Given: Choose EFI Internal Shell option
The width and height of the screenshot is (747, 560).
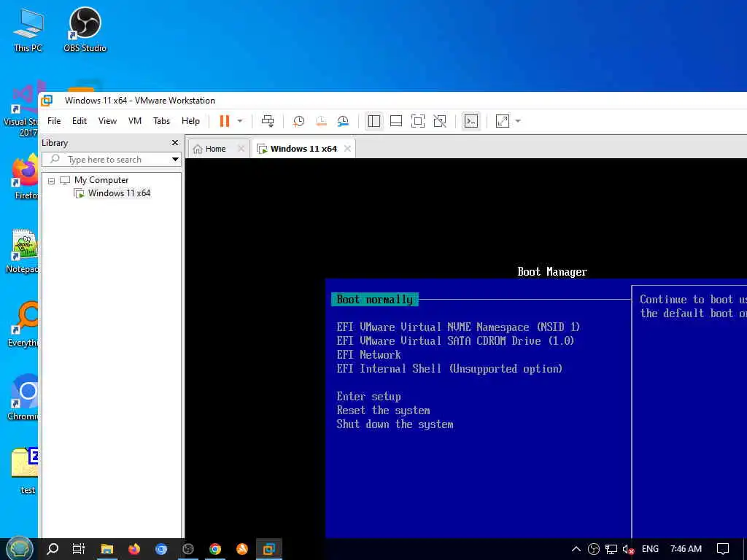Looking at the screenshot, I should pos(449,368).
